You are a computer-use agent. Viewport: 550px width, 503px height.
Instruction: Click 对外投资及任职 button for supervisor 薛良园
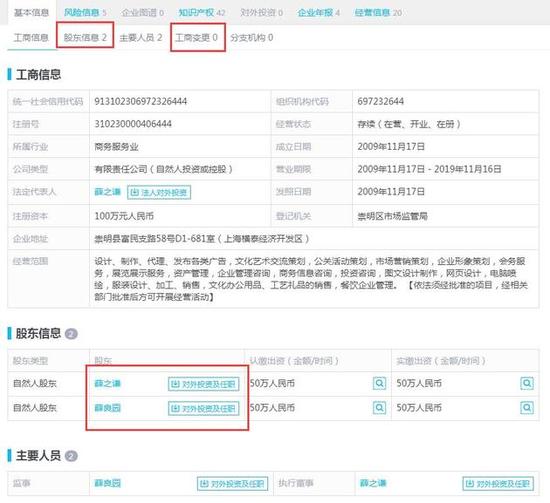(x=233, y=484)
